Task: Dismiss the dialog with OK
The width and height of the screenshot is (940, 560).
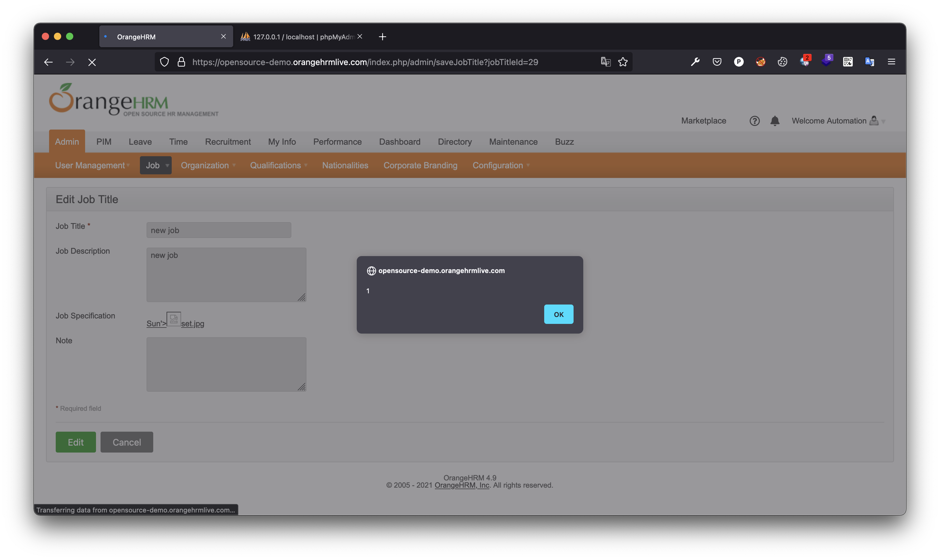Action: click(x=559, y=314)
